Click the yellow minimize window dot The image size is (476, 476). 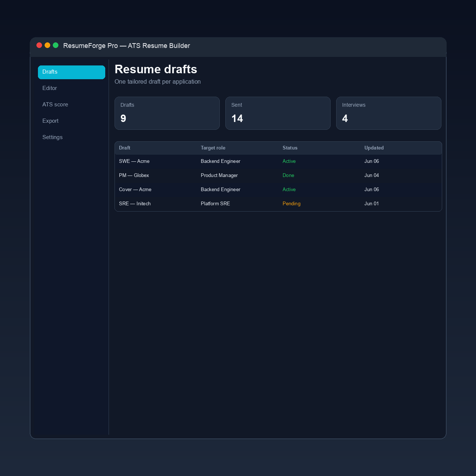[x=47, y=45]
